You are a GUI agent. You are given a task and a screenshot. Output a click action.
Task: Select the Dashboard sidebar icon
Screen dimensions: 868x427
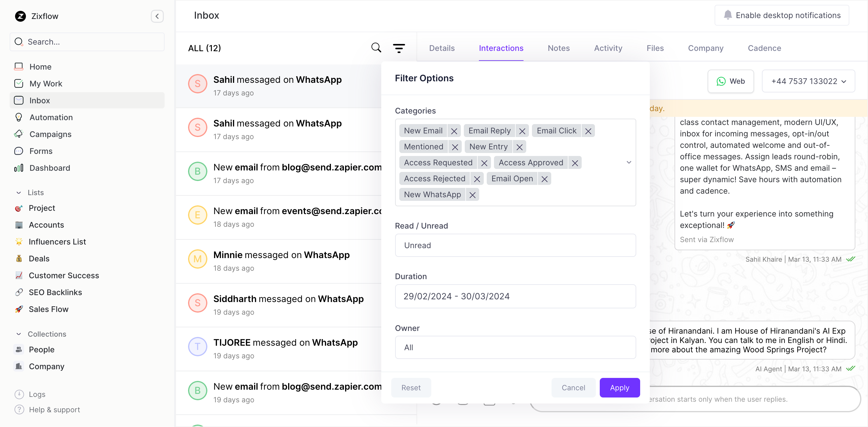coord(19,168)
